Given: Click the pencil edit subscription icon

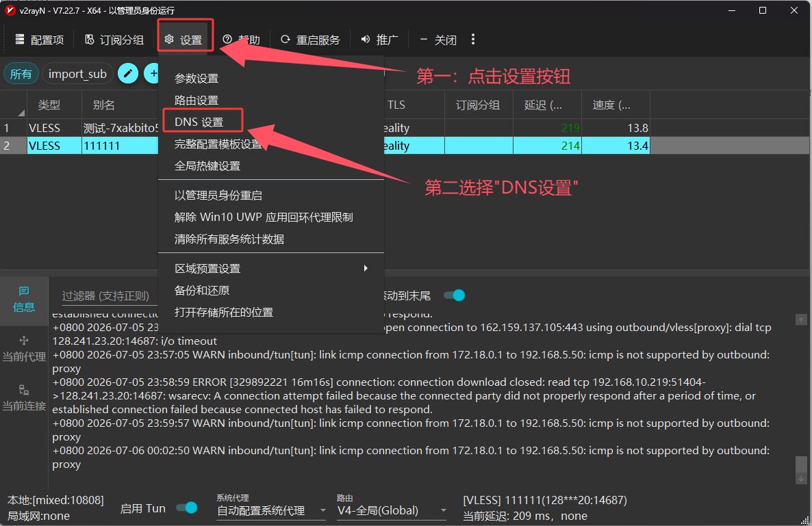Looking at the screenshot, I should (128, 73).
